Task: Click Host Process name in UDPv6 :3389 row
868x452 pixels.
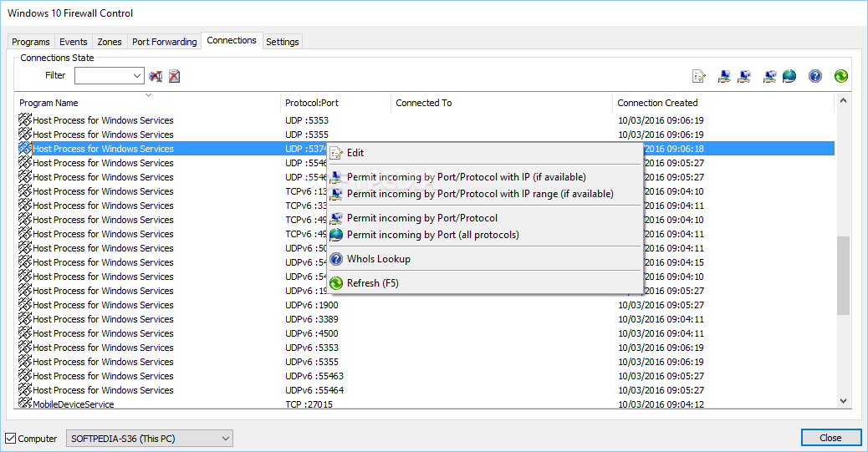Action: point(103,319)
